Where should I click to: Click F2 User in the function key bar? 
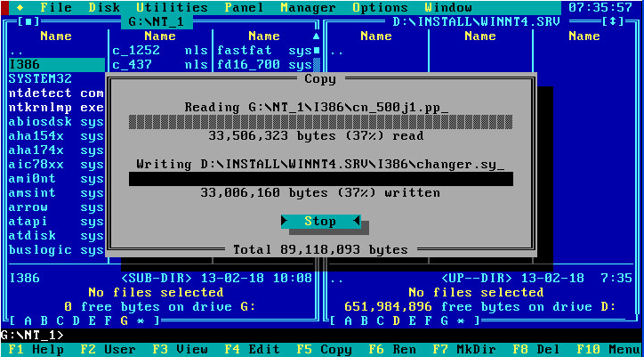tap(108, 350)
